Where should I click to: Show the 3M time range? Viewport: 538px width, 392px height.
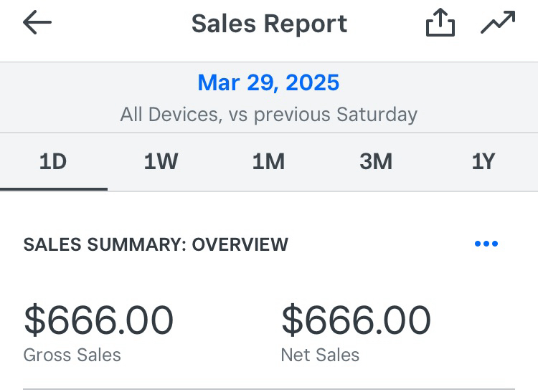point(376,162)
